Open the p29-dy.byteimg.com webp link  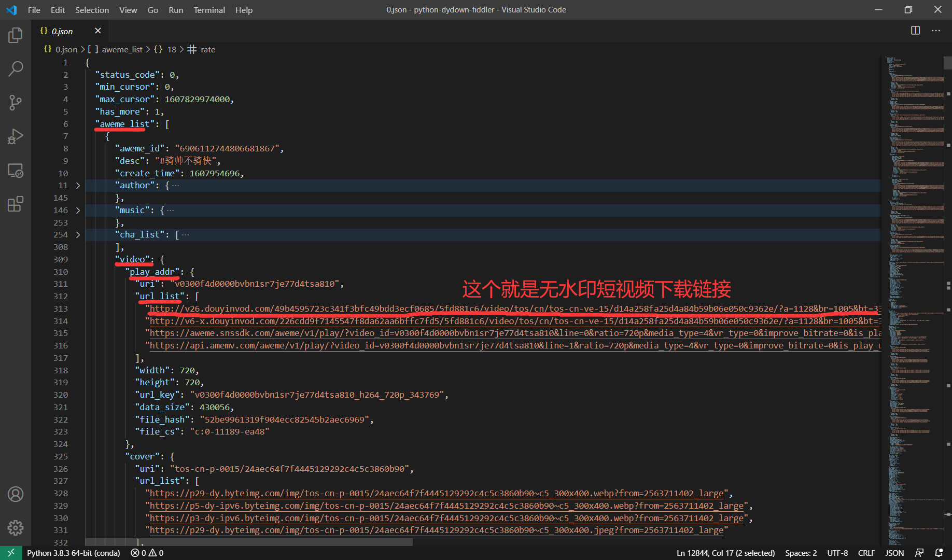click(437, 494)
